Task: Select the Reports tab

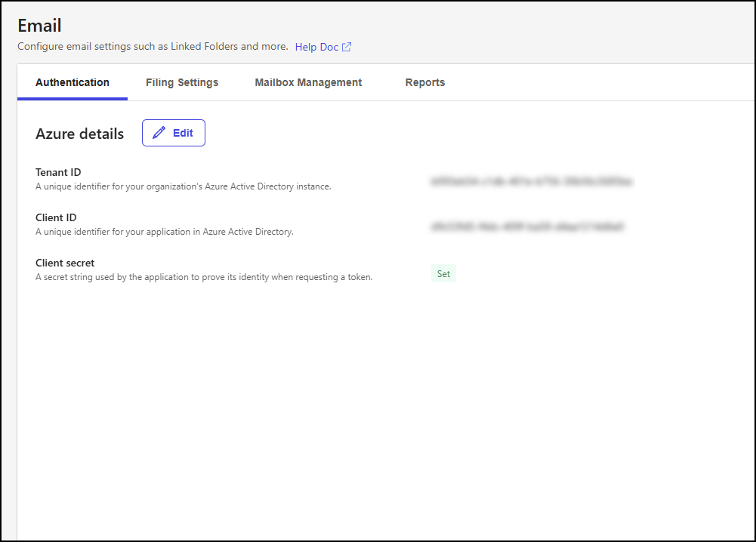Action: (x=424, y=82)
